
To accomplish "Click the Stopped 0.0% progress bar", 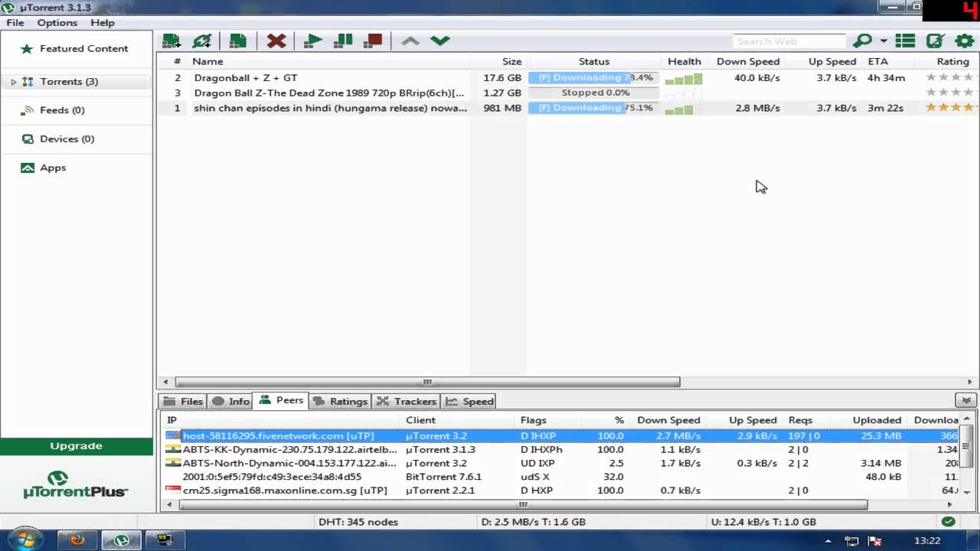I will (593, 93).
